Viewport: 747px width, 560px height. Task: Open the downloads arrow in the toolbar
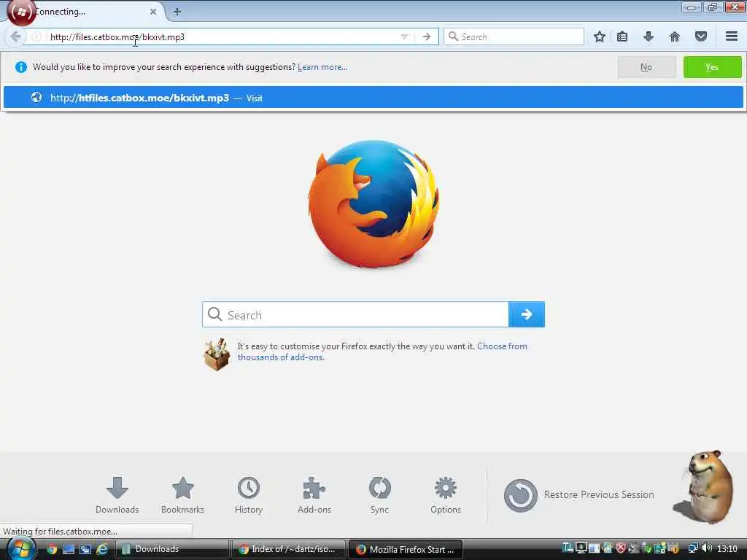click(648, 36)
